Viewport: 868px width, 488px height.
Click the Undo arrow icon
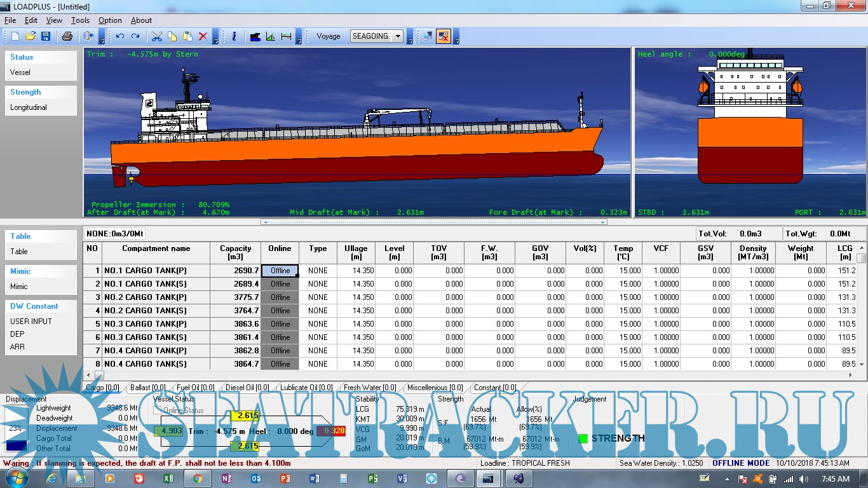(x=119, y=36)
